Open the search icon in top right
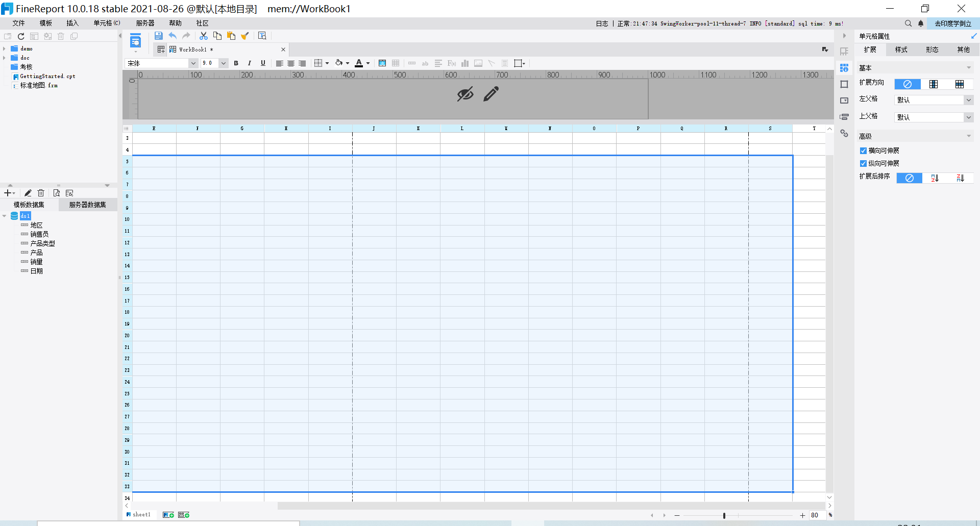Image resolution: width=980 pixels, height=526 pixels. point(908,23)
